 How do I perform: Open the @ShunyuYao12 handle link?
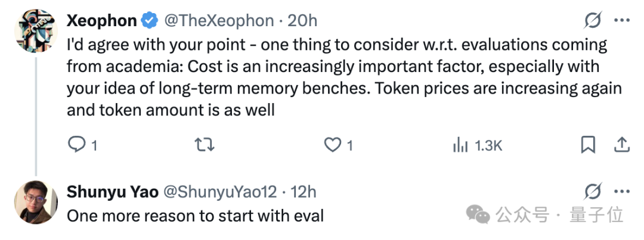pyautogui.click(x=221, y=192)
